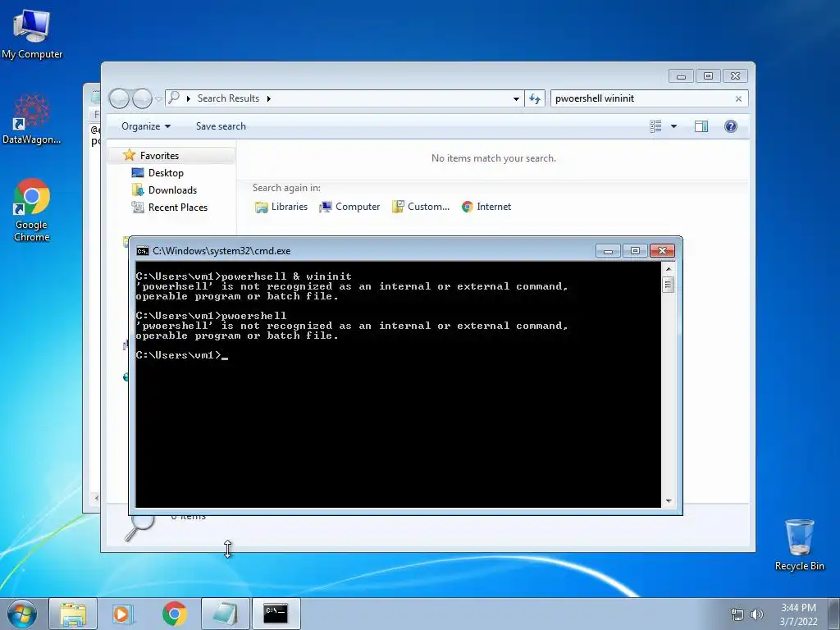
Task: Go forward in Explorer search window
Action: point(142,98)
